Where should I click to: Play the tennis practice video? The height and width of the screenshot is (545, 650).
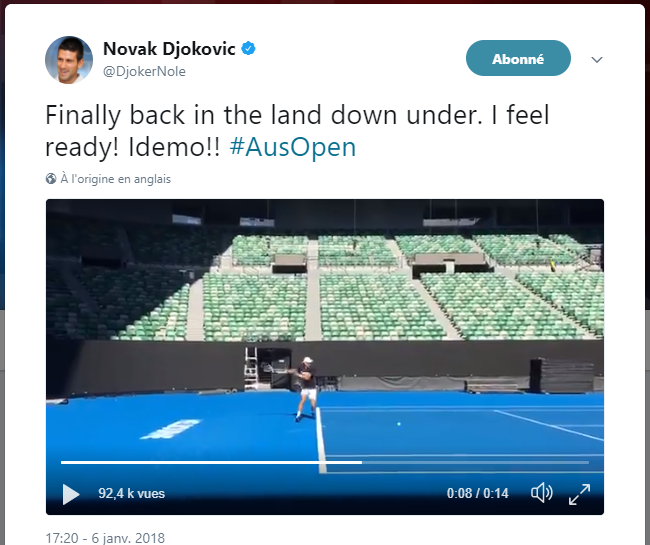[71, 494]
